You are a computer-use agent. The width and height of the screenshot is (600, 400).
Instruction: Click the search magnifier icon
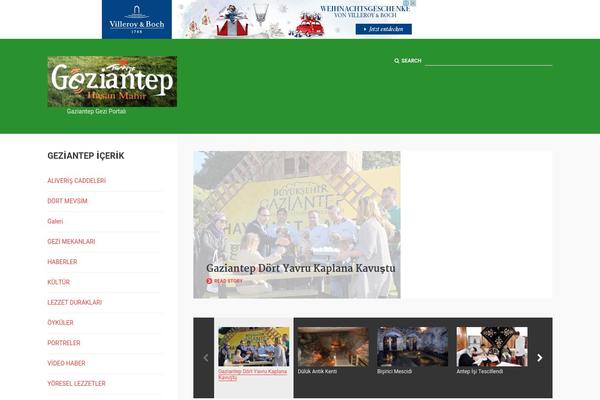396,61
